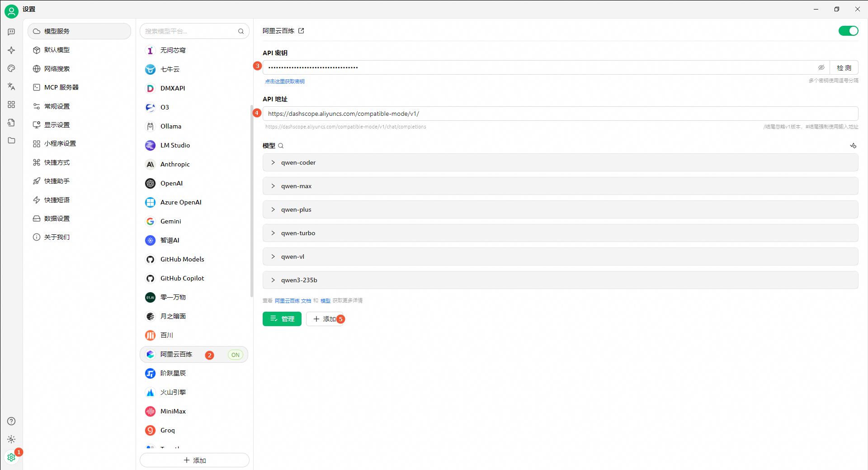
Task: Select the 智谱AI provider
Action: [x=194, y=240]
